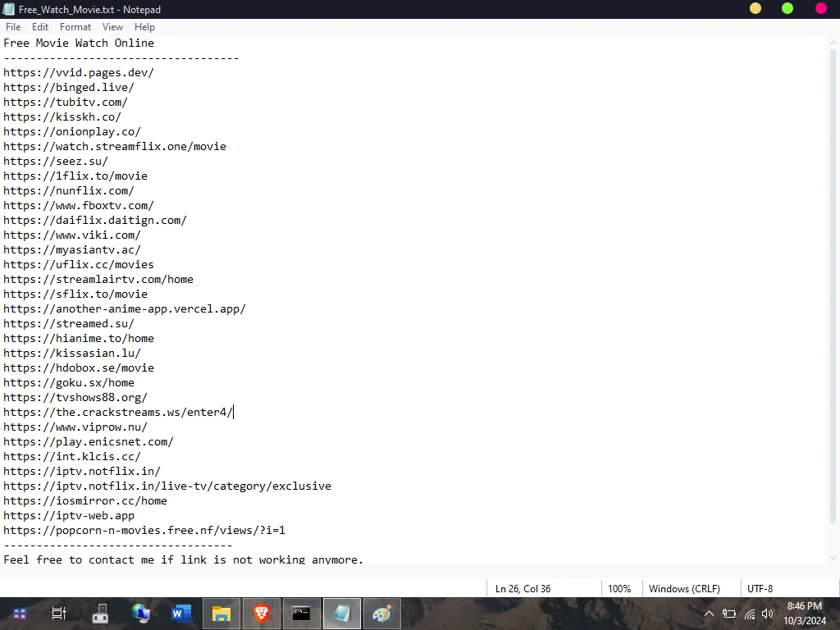
Task: Click the line https://binged.live/
Action: pos(69,87)
